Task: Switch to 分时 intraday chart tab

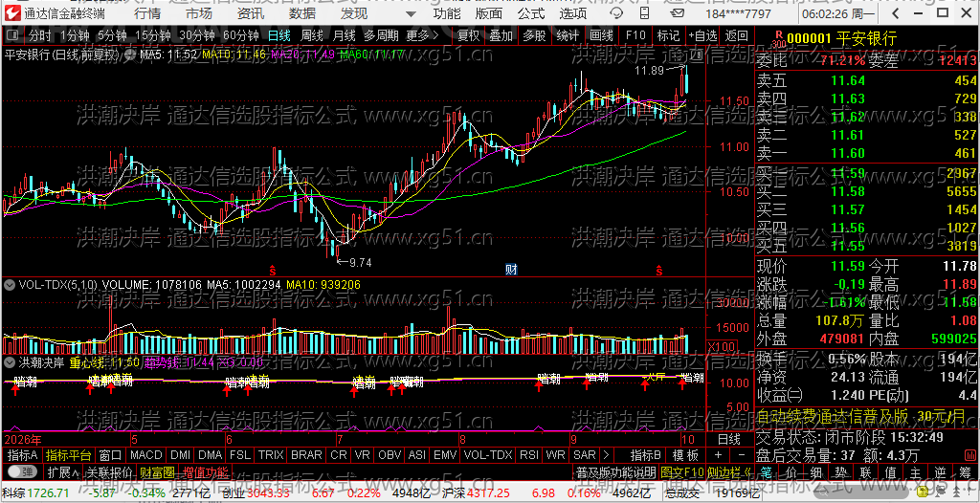Action: pos(40,35)
